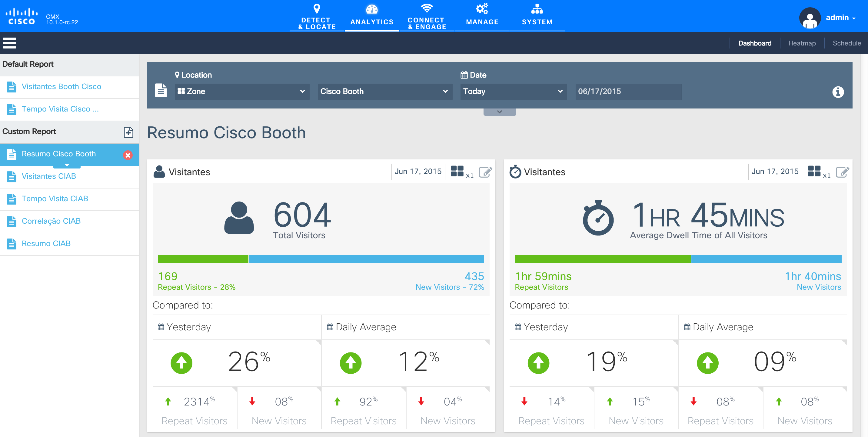Go to Manage section
This screenshot has height=437, width=868.
482,16
